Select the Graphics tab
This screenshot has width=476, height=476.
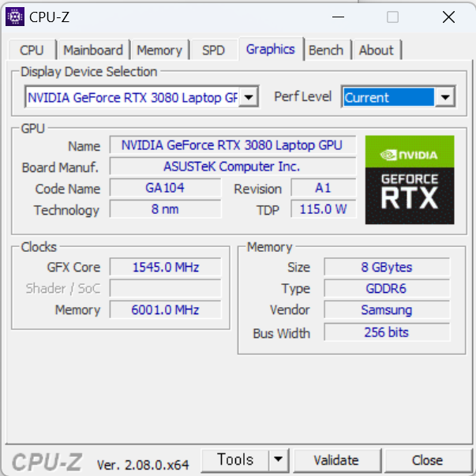(271, 49)
